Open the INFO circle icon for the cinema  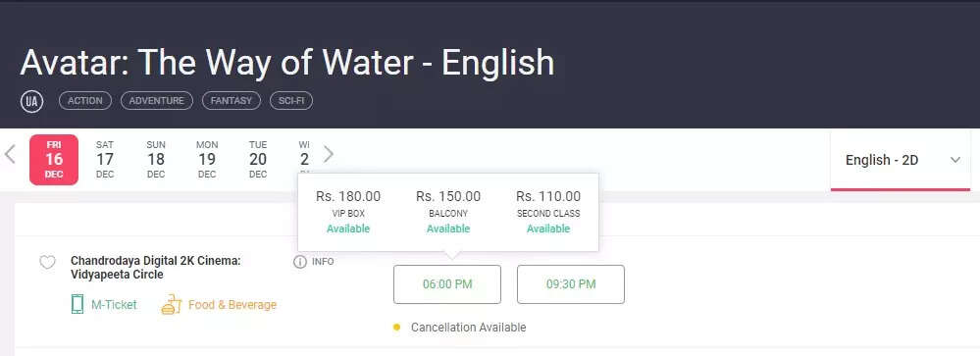[x=300, y=262]
